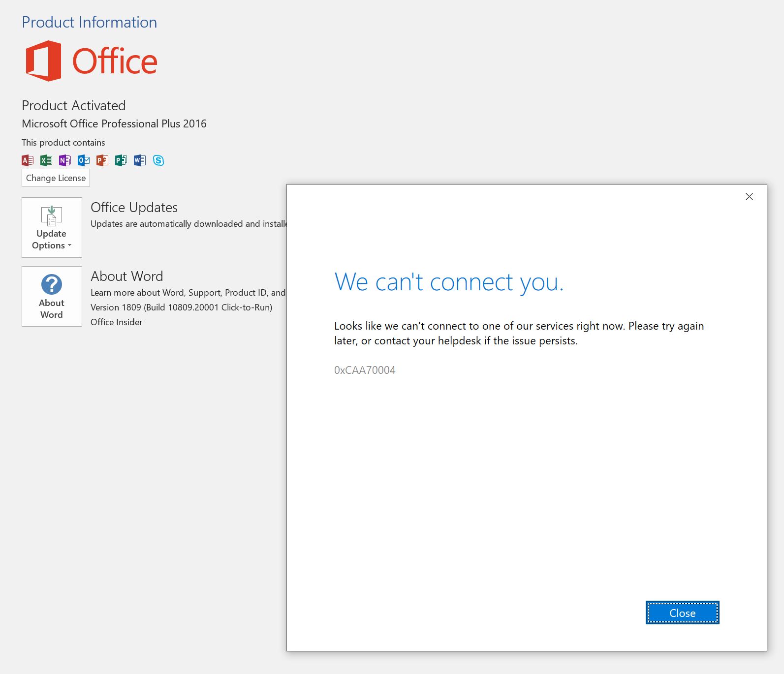The image size is (784, 674).
Task: Click the Product Information heading
Action: pyautogui.click(x=90, y=22)
